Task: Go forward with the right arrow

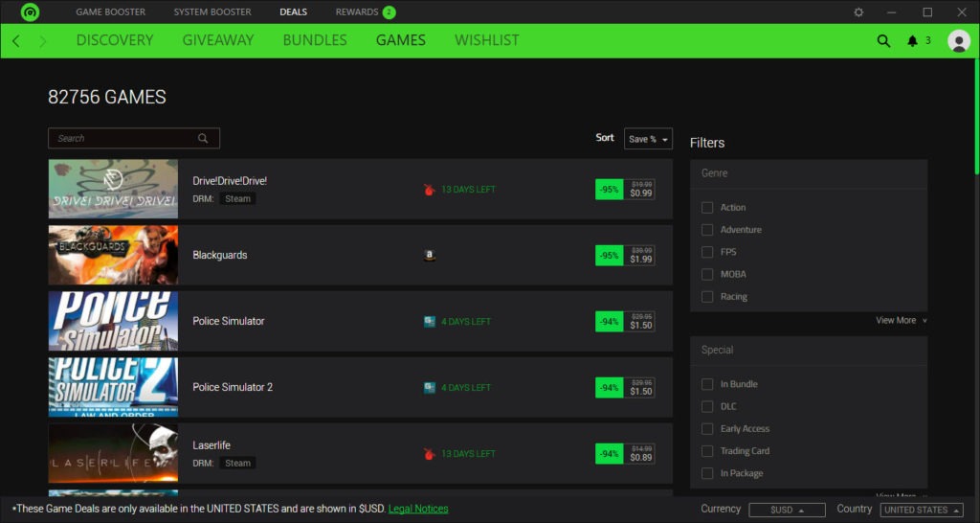Action: click(42, 41)
